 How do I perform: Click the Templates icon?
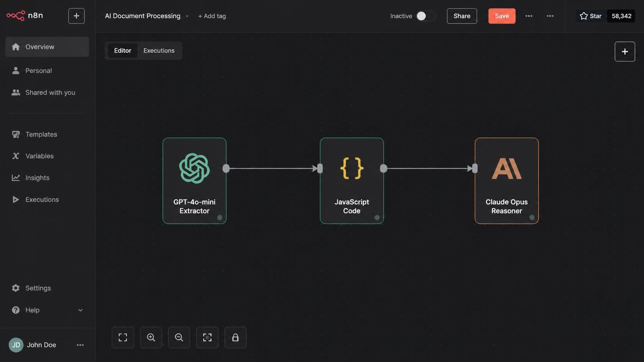(16, 134)
